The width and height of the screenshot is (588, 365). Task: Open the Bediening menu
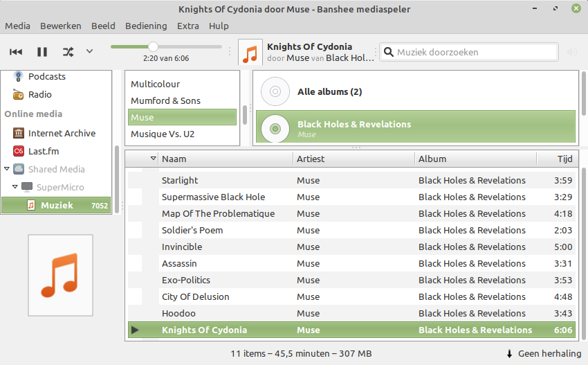pyautogui.click(x=146, y=26)
